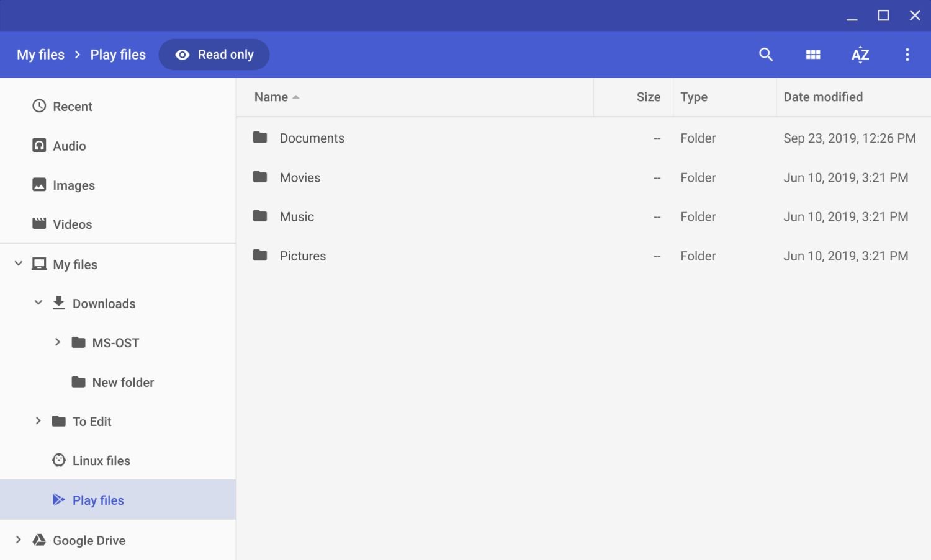The image size is (931, 560).
Task: Sort by Name column header
Action: [271, 97]
